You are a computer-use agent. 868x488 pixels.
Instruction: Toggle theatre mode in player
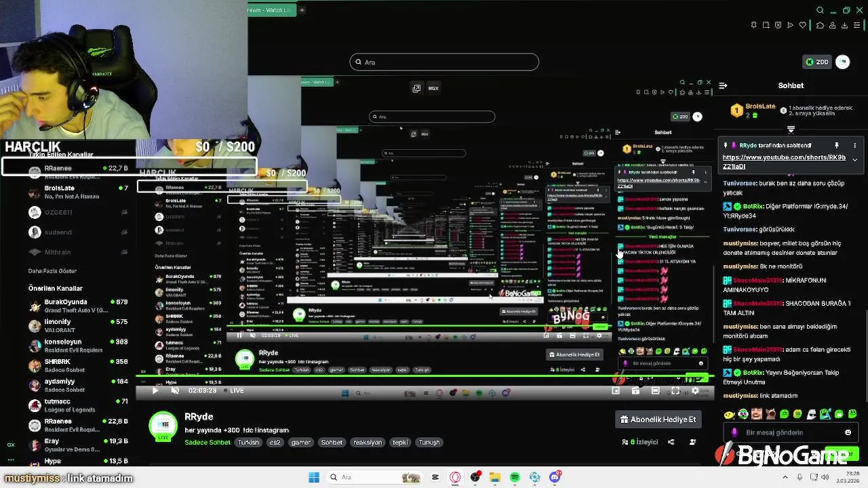tap(655, 391)
